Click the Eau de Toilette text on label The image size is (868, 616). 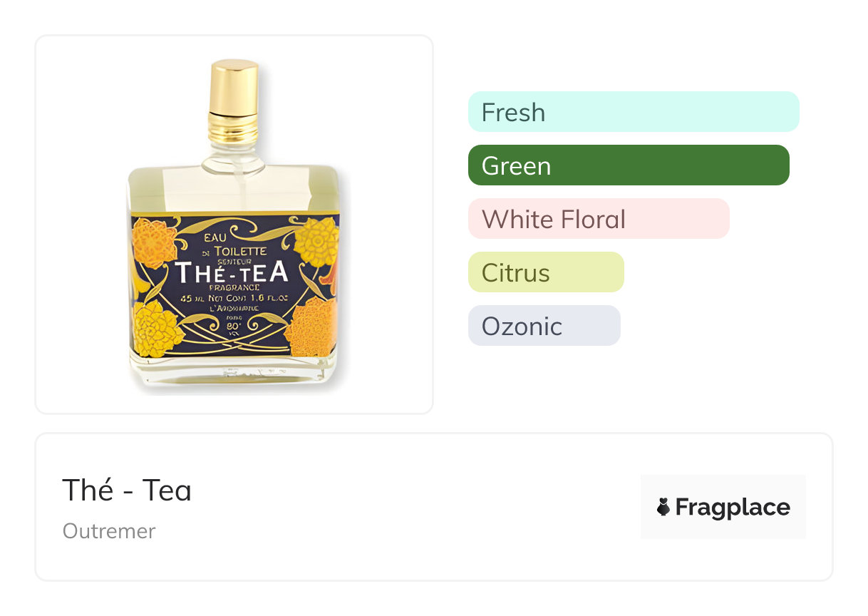click(234, 244)
